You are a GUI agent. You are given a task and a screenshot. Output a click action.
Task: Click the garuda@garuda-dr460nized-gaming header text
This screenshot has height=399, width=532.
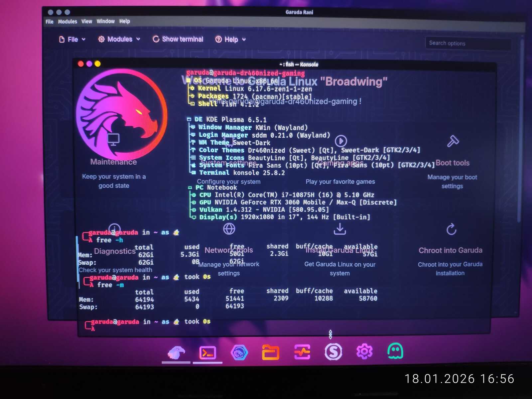(245, 73)
